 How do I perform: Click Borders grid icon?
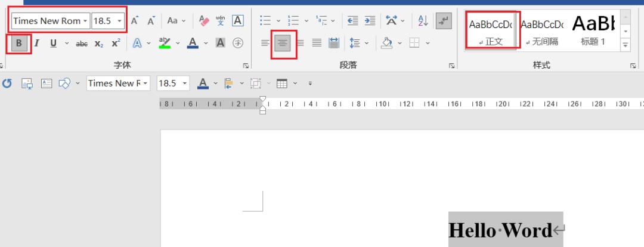tap(414, 43)
